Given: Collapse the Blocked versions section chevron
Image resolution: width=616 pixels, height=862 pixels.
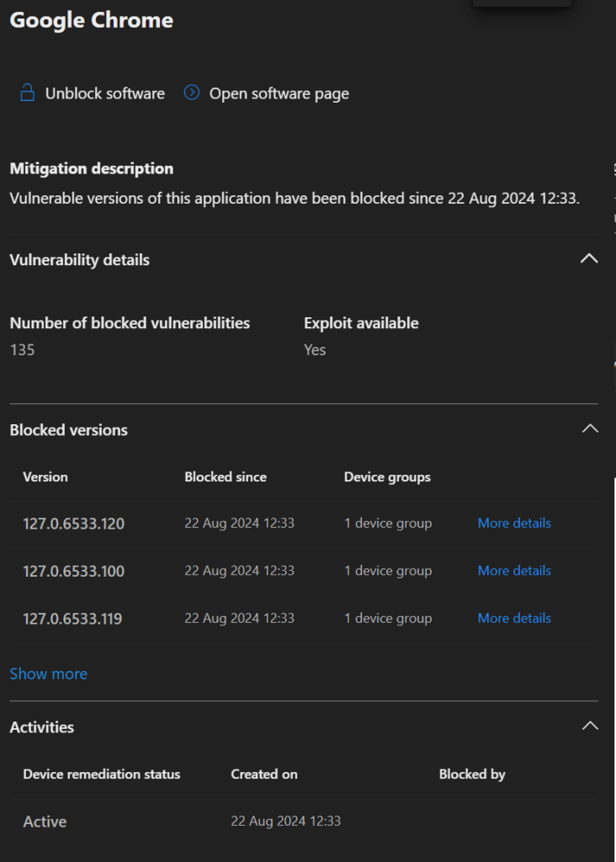Looking at the screenshot, I should [x=590, y=429].
